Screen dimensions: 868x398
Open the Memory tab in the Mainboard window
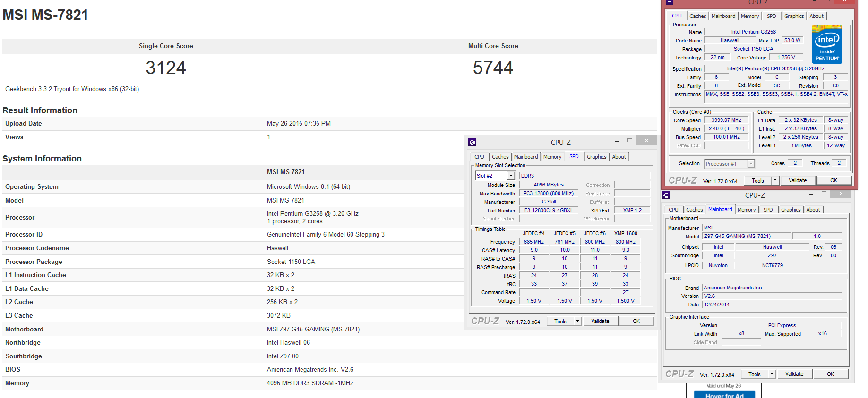point(747,210)
